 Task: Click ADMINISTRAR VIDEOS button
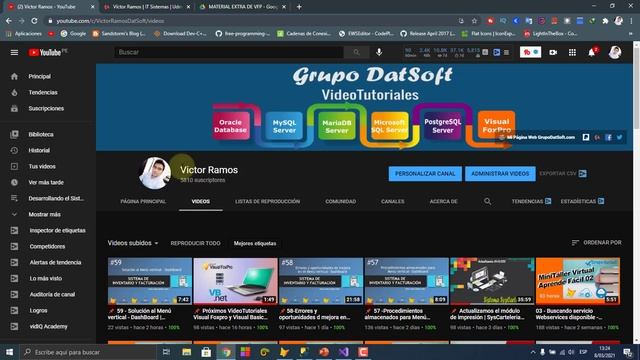500,173
